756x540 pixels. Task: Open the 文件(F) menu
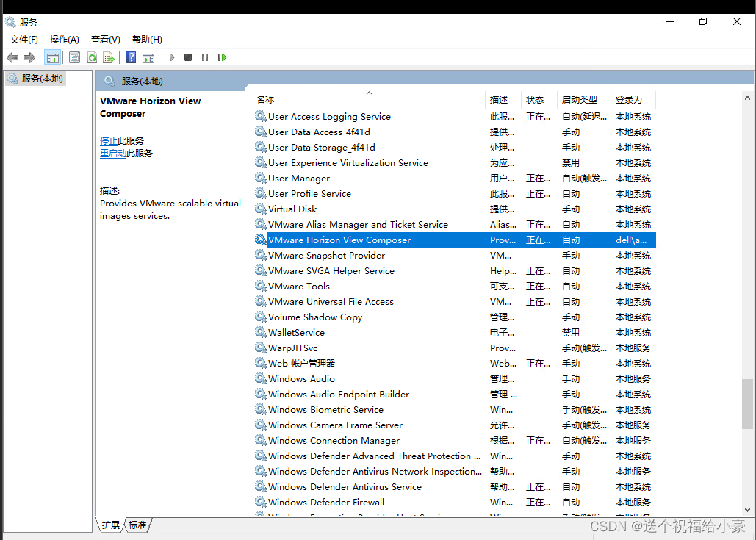(24, 40)
